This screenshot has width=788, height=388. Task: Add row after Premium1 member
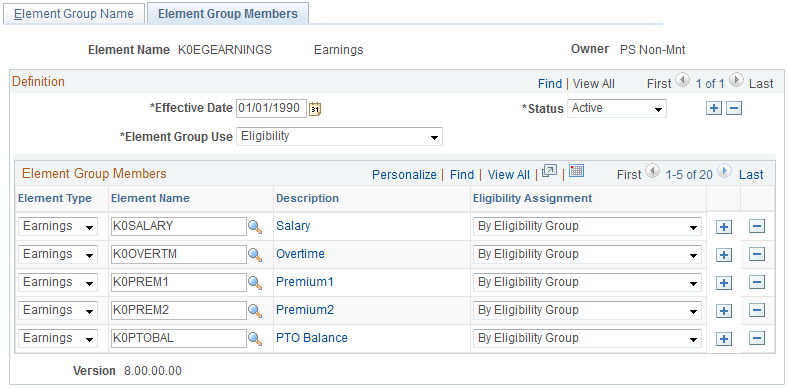click(x=724, y=283)
